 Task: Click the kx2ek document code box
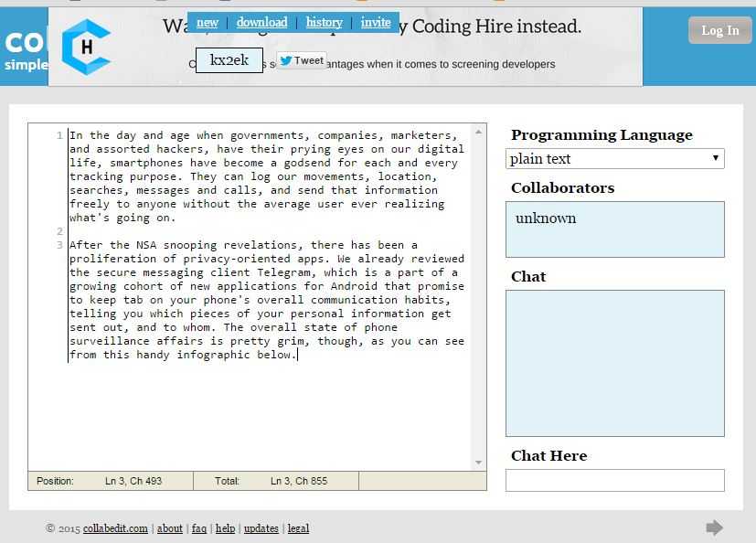229,60
